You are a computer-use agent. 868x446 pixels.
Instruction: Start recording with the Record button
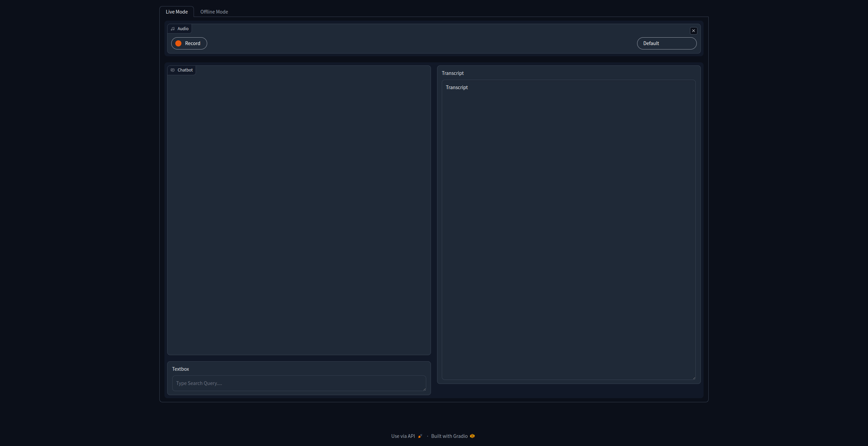[x=189, y=43]
